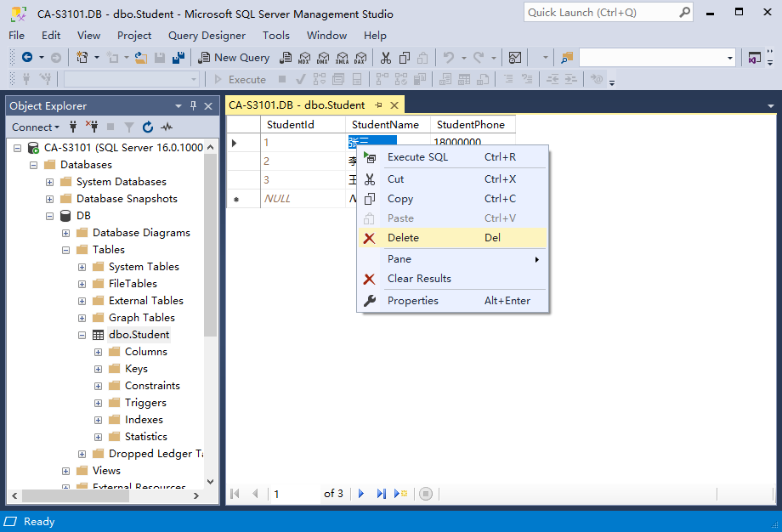Click the Disconnect icon in Object Explorer
The image size is (782, 532).
(92, 127)
